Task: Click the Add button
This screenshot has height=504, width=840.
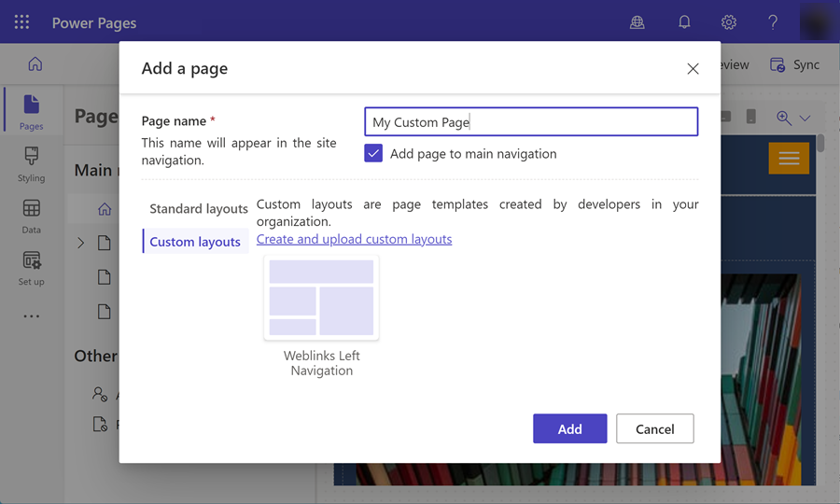Action: point(570,428)
